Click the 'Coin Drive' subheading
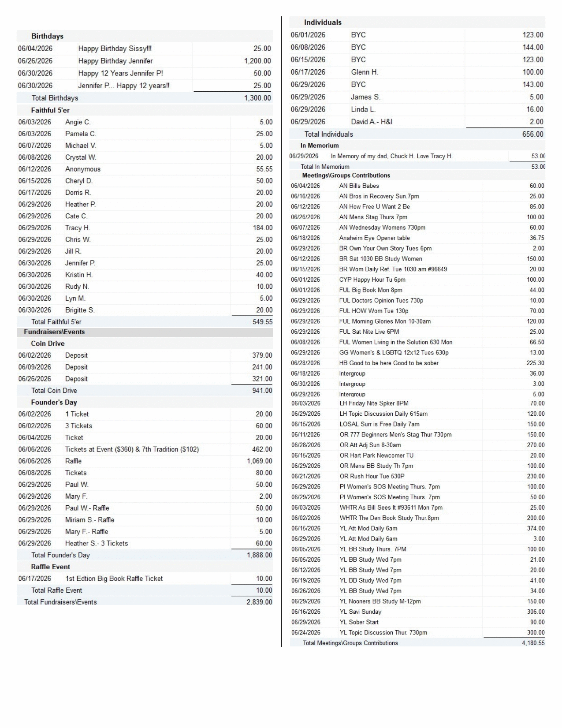 point(48,343)
